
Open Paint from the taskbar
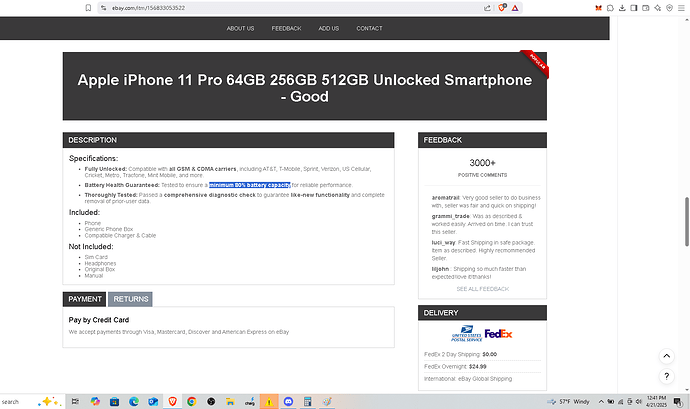point(327,402)
